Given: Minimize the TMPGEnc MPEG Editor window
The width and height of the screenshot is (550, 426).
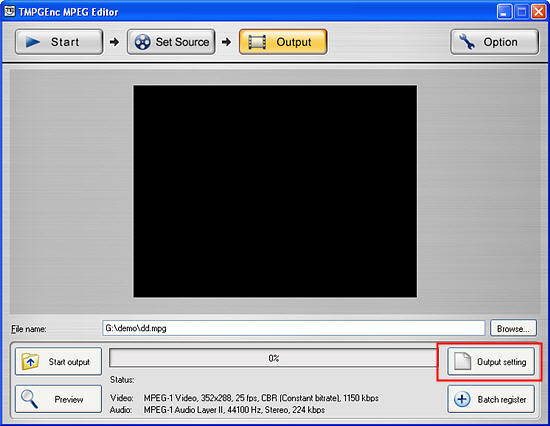Looking at the screenshot, I should coord(504,12).
